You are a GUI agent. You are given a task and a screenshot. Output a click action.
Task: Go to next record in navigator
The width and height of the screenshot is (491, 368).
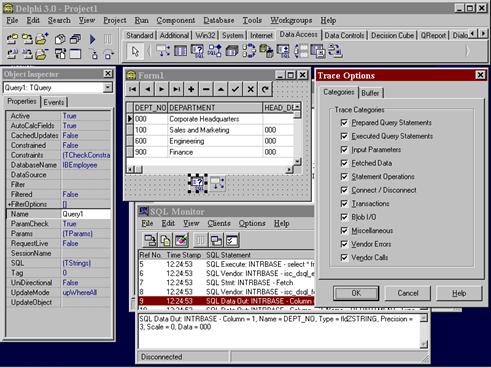[162, 89]
